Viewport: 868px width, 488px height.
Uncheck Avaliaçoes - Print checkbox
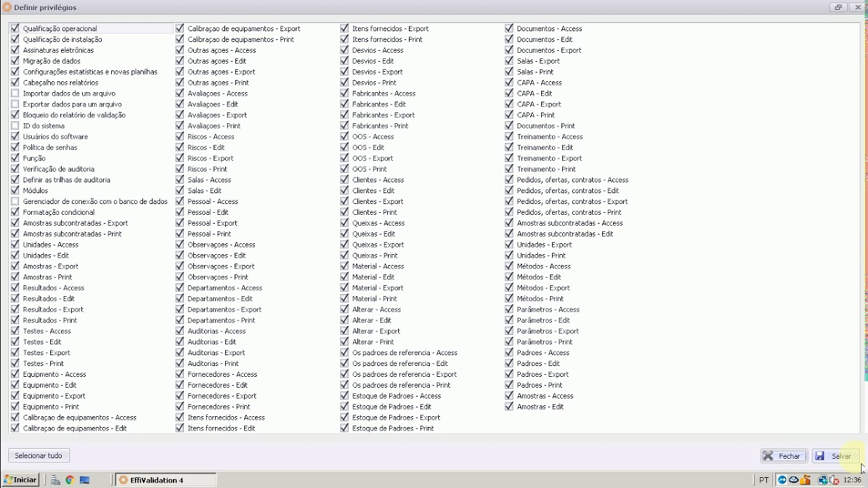180,126
